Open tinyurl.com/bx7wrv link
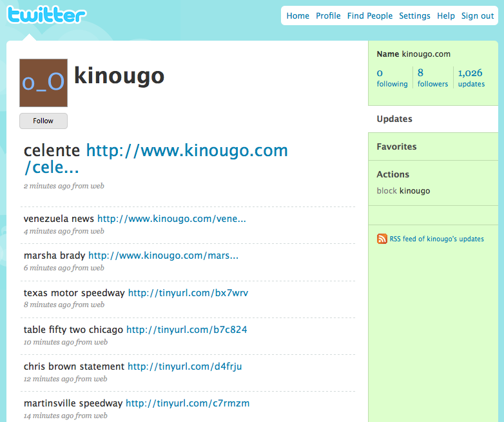The height and width of the screenshot is (422, 504). pyautogui.click(x=188, y=293)
